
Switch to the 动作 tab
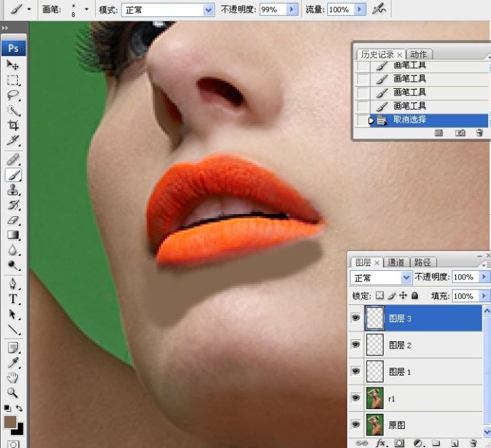[418, 55]
